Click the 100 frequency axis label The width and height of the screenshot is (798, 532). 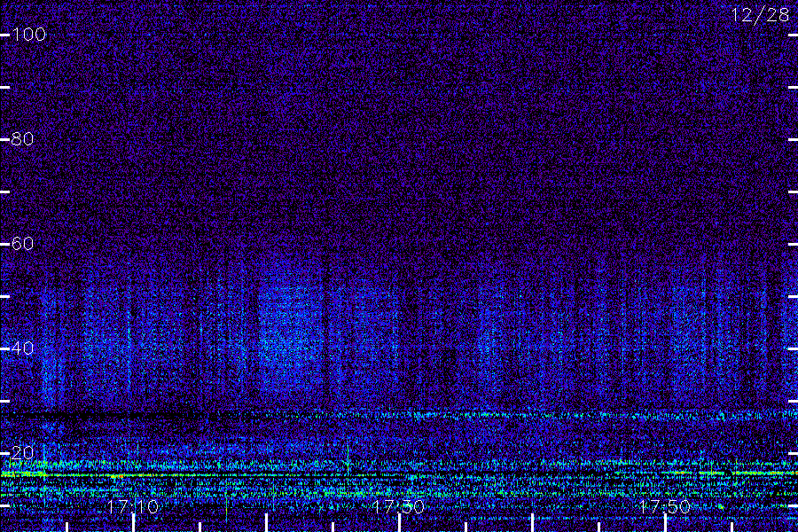click(x=29, y=35)
